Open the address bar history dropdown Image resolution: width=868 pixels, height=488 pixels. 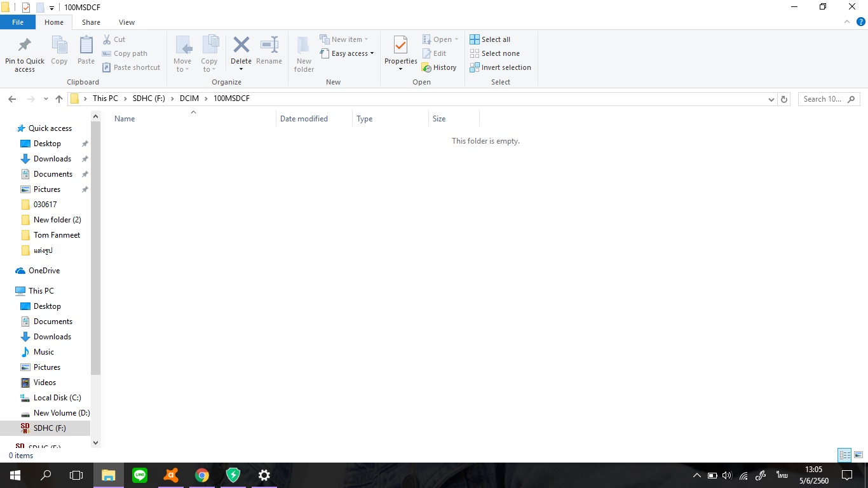click(x=771, y=99)
